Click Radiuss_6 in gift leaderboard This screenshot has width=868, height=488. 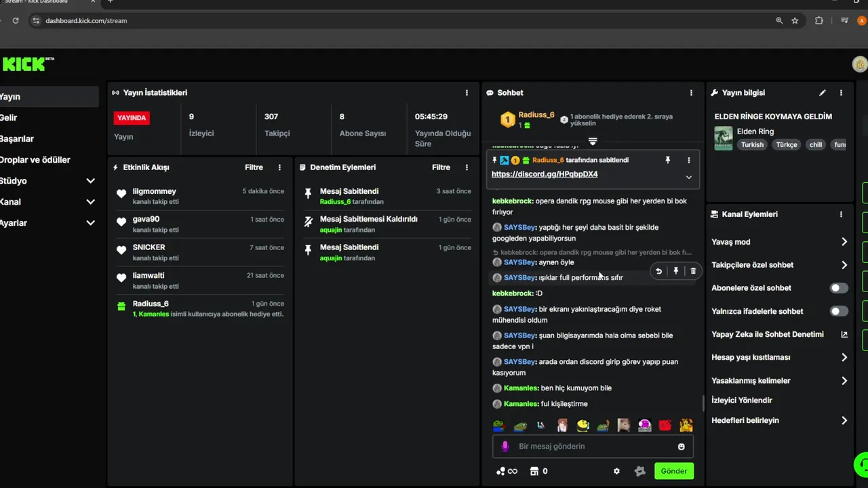pos(536,116)
